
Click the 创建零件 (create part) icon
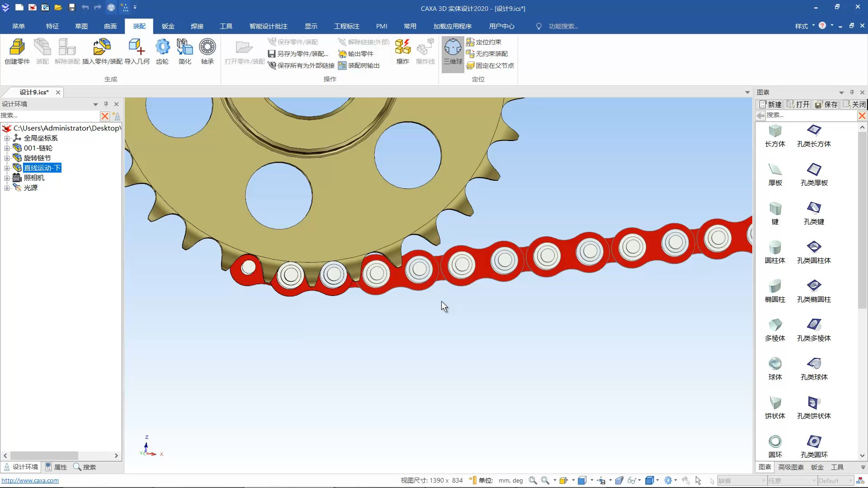(x=17, y=52)
